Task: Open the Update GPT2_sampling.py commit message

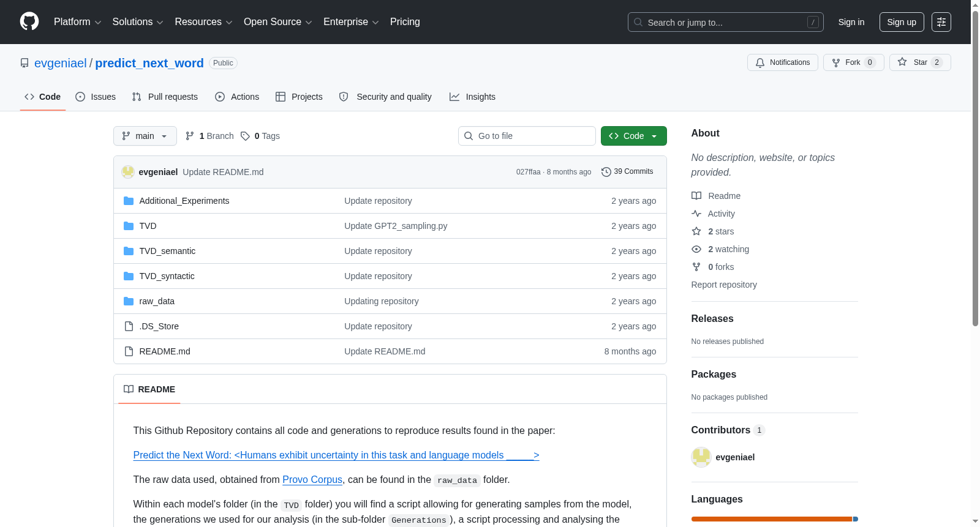Action: [x=396, y=226]
